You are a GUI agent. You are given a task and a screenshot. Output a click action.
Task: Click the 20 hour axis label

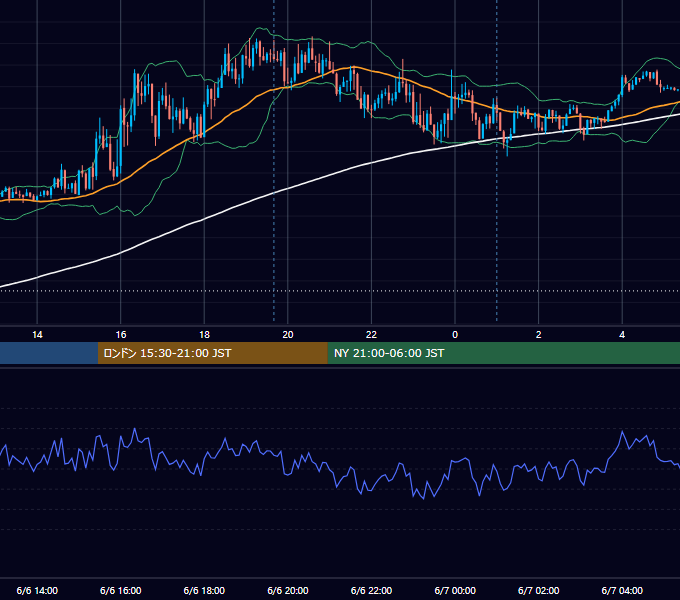pyautogui.click(x=288, y=335)
